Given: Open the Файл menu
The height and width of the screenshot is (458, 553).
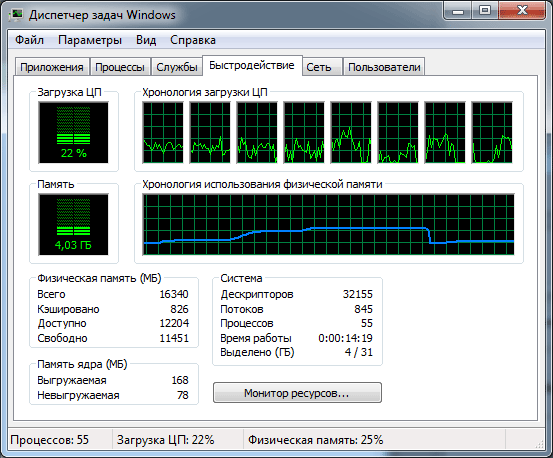Looking at the screenshot, I should pos(29,40).
